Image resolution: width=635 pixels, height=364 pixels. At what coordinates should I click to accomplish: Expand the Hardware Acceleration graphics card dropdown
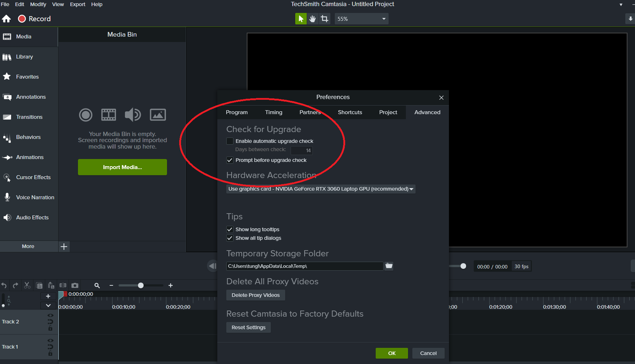point(321,189)
